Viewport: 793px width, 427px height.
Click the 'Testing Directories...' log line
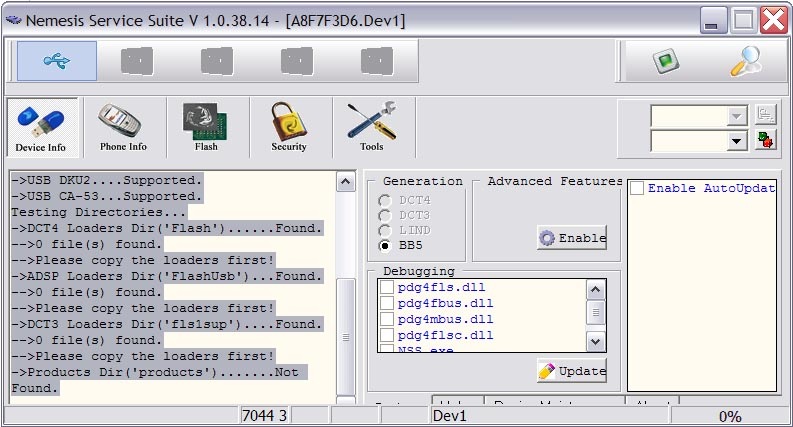[99, 212]
